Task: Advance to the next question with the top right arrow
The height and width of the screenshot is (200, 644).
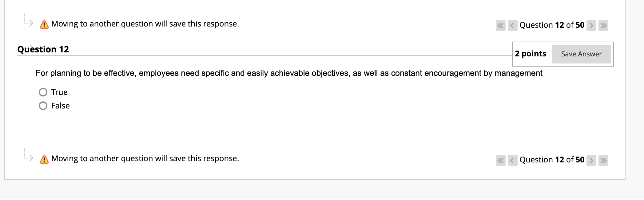Action: coord(591,26)
